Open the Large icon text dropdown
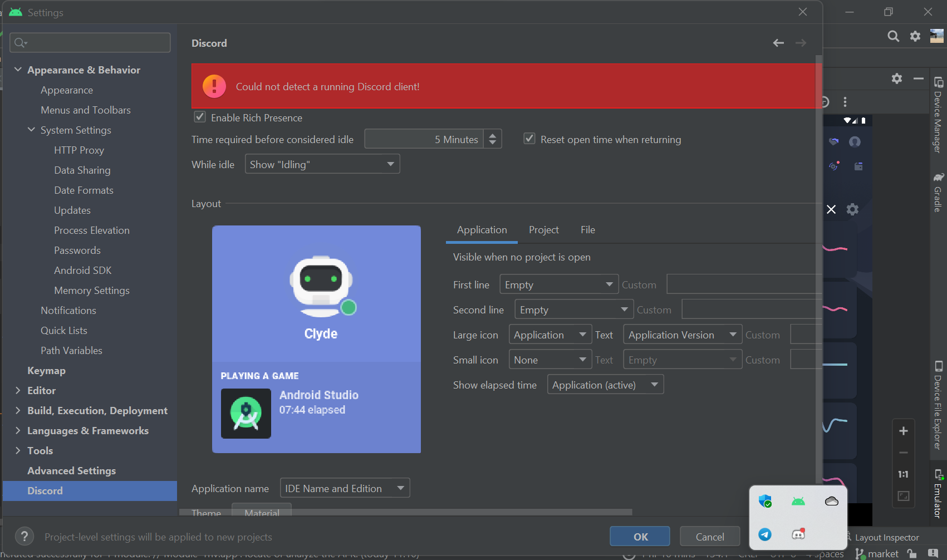The height and width of the screenshot is (560, 947). [682, 334]
